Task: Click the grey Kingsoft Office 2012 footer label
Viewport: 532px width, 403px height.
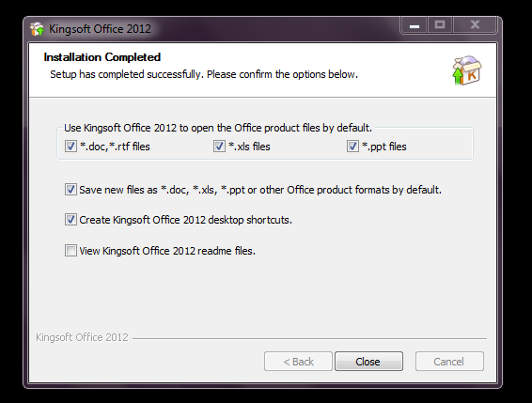Action: pyautogui.click(x=82, y=337)
